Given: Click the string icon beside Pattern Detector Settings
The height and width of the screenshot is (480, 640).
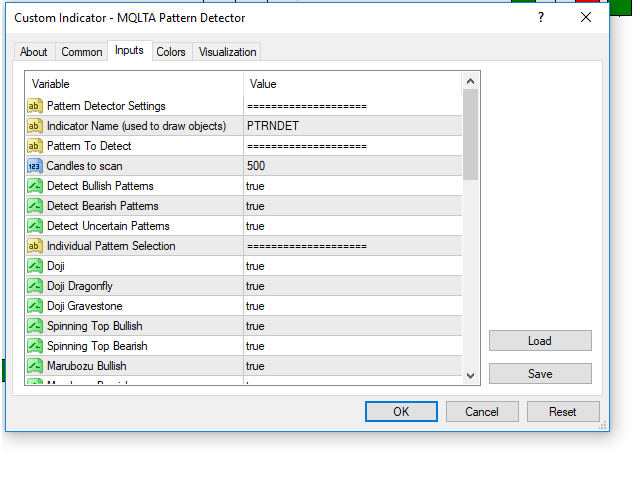Looking at the screenshot, I should tap(35, 106).
